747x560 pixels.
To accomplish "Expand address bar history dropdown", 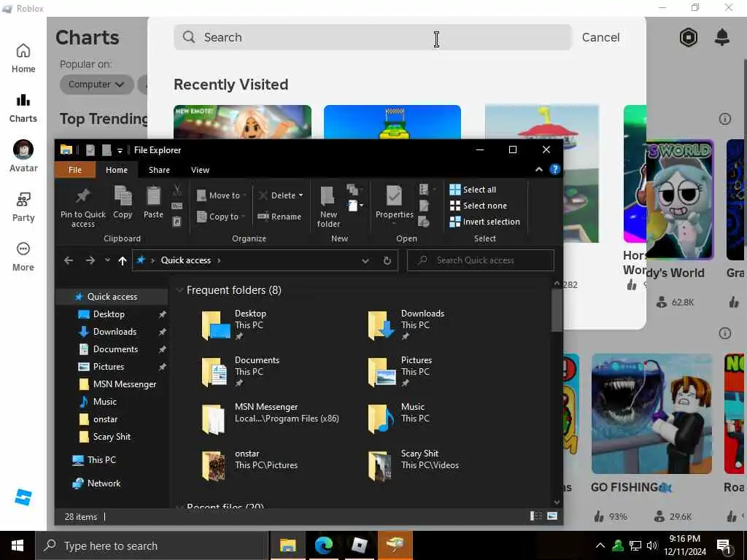I will (x=365, y=260).
